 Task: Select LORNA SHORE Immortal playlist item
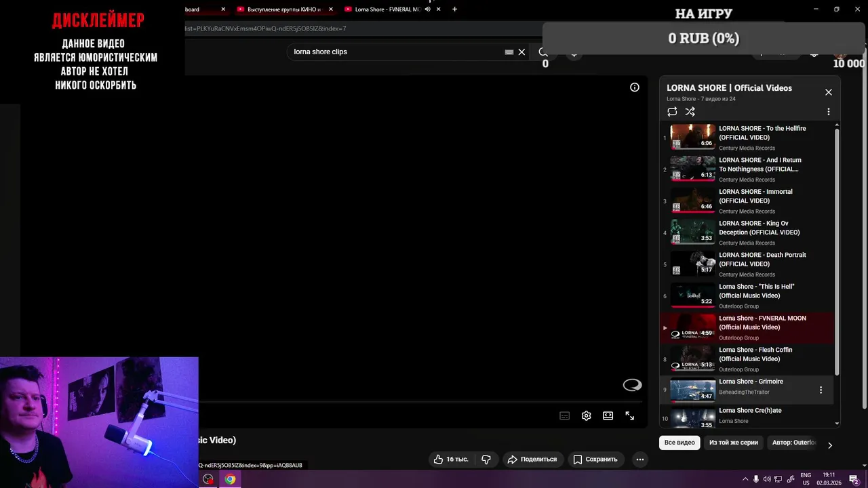[x=747, y=201]
